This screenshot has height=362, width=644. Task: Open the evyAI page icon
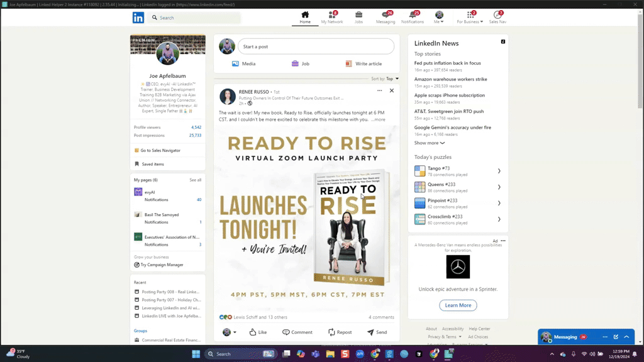click(x=138, y=192)
